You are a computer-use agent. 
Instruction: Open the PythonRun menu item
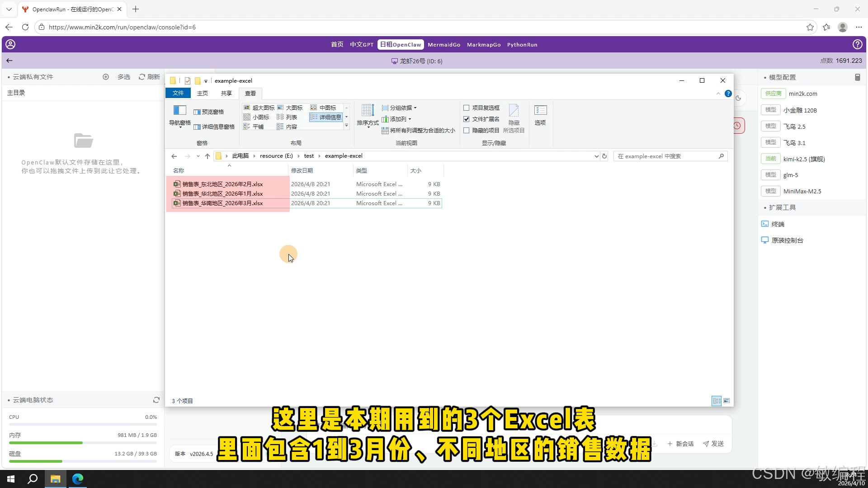click(522, 44)
